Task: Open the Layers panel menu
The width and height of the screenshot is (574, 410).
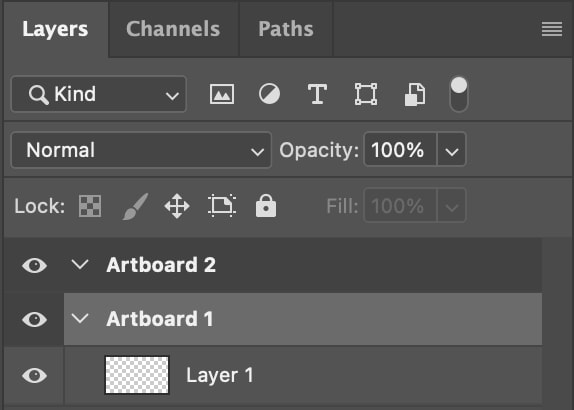Action: point(552,29)
